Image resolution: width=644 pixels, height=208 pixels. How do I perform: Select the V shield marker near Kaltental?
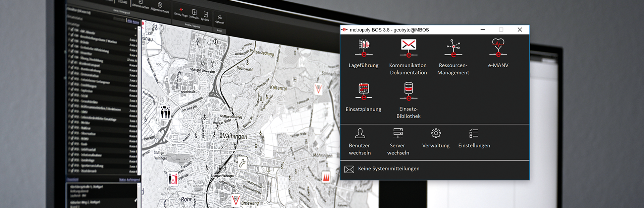[318, 89]
